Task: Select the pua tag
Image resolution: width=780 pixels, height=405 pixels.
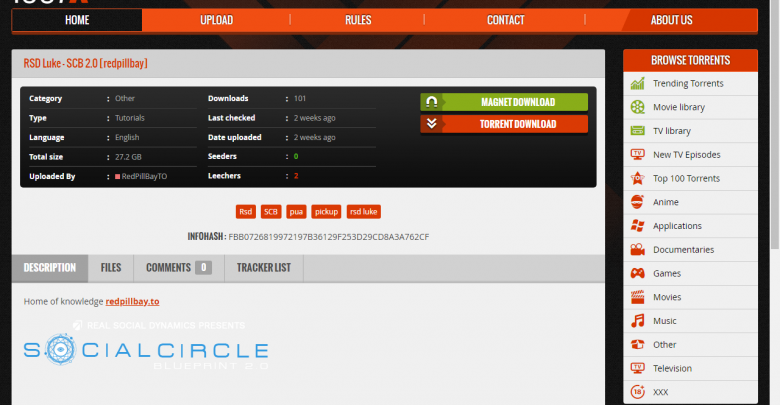Action: coord(296,211)
